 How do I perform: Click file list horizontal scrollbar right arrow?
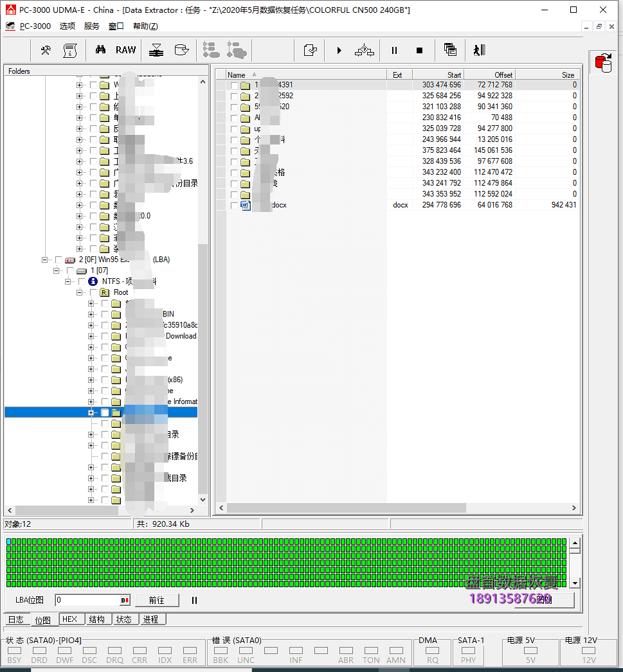click(574, 508)
